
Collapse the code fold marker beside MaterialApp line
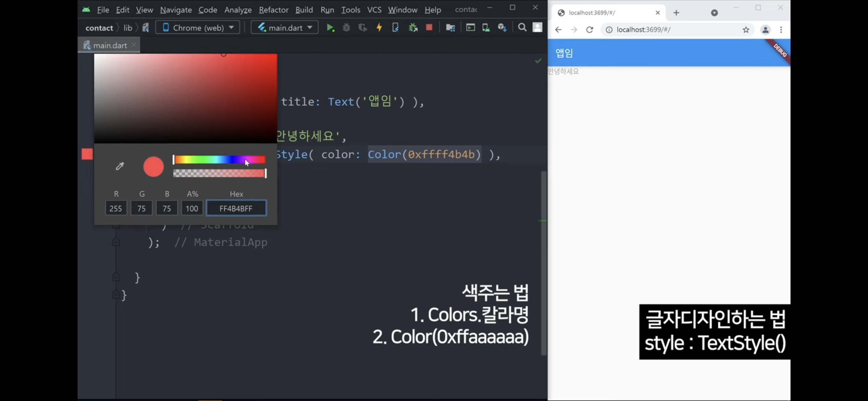[116, 242]
